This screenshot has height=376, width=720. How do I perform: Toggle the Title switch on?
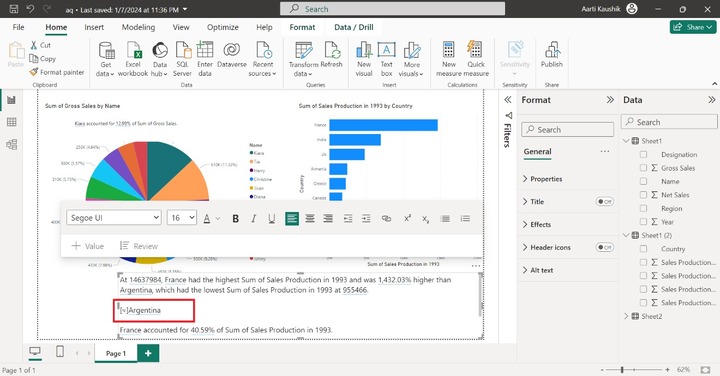click(604, 202)
